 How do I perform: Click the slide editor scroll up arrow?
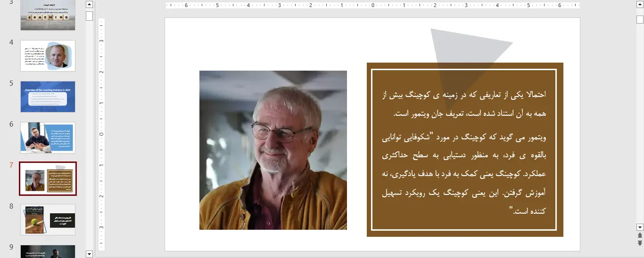tap(640, 5)
